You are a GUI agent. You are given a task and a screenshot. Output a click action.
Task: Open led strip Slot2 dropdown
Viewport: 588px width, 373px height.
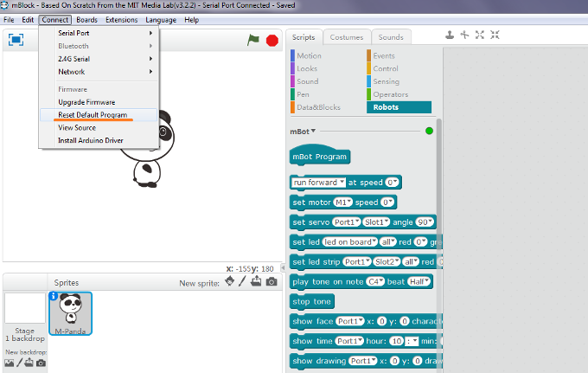point(387,262)
